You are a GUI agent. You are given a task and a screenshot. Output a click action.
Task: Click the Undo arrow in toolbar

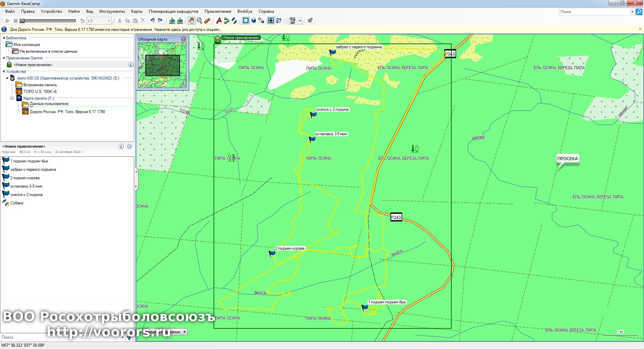pyautogui.click(x=153, y=21)
